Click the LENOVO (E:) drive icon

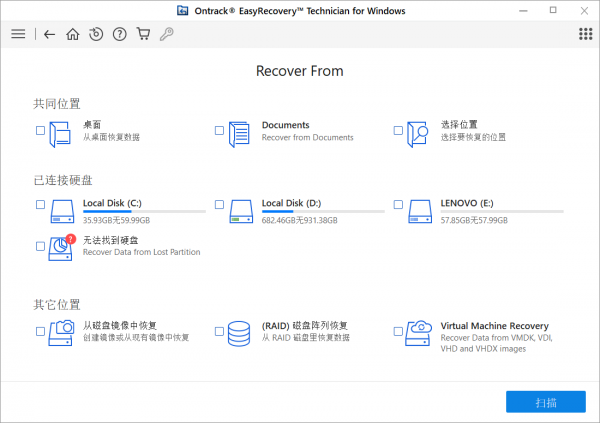click(x=420, y=211)
